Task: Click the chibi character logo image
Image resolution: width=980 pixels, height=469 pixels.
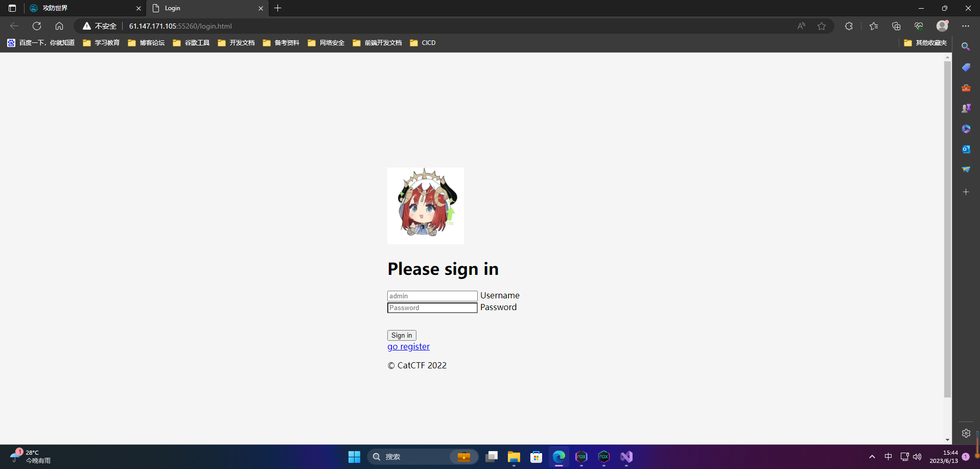Action: coord(426,206)
